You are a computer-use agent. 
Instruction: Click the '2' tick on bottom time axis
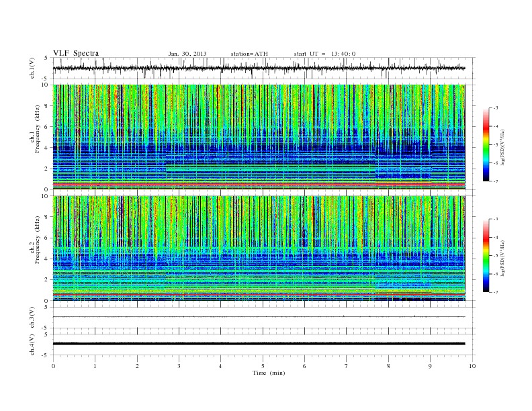tap(137, 366)
